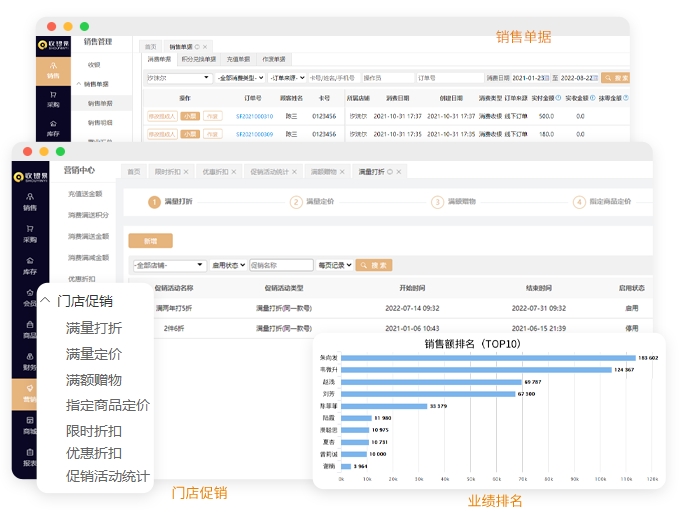Switch to 消费单据 sub-tab
686x518 pixels.
(159, 59)
